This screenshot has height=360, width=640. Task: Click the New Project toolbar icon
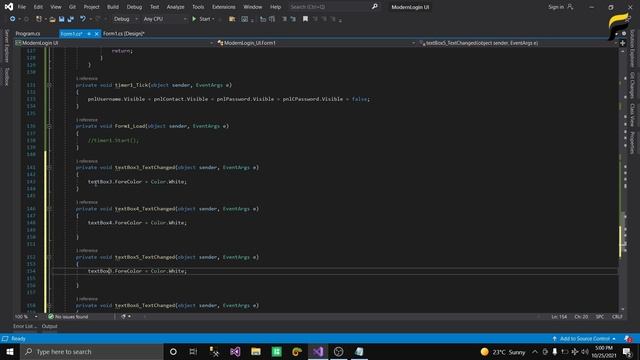click(38, 19)
